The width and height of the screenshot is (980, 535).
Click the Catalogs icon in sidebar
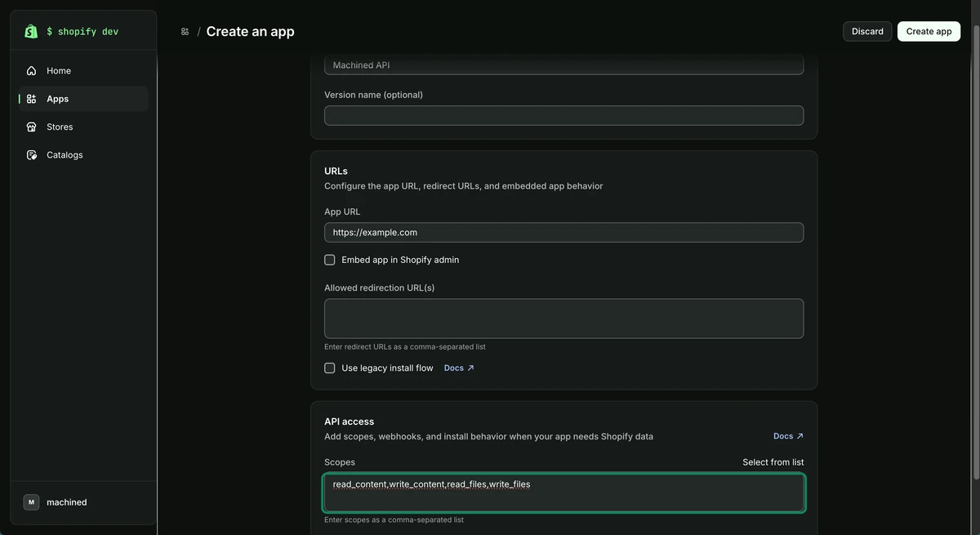(31, 154)
